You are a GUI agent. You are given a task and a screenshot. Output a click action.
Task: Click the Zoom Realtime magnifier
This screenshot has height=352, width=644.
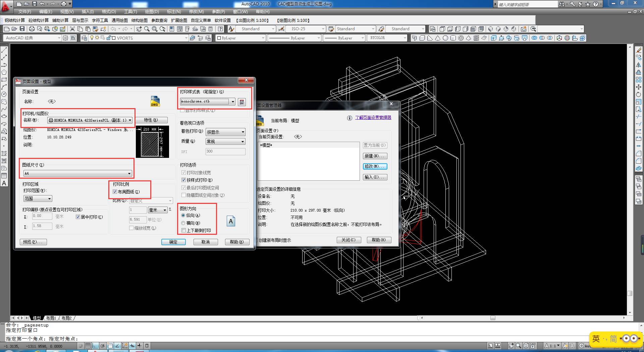(x=147, y=29)
